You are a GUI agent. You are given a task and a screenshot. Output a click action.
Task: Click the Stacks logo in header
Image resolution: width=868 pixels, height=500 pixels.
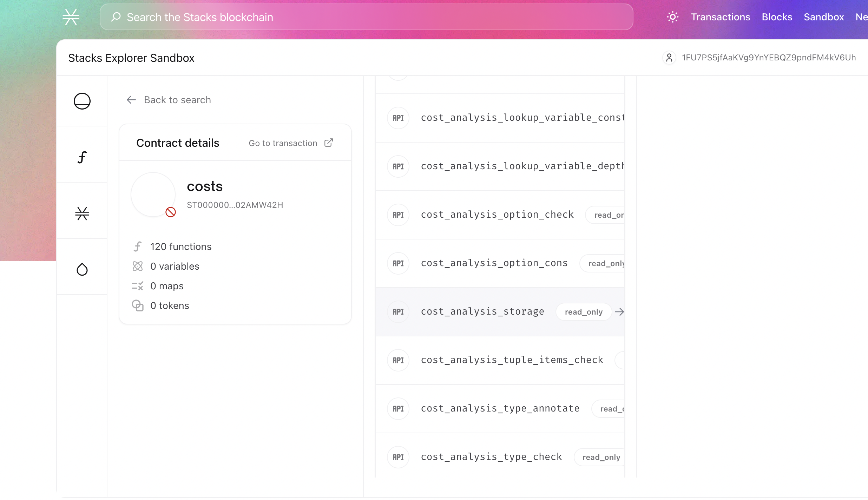coord(71,17)
